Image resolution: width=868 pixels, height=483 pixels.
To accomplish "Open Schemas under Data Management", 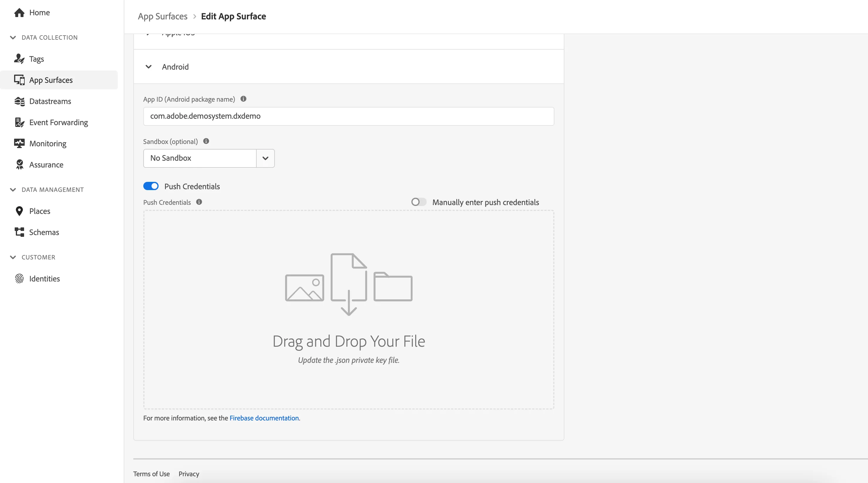I will pyautogui.click(x=44, y=232).
